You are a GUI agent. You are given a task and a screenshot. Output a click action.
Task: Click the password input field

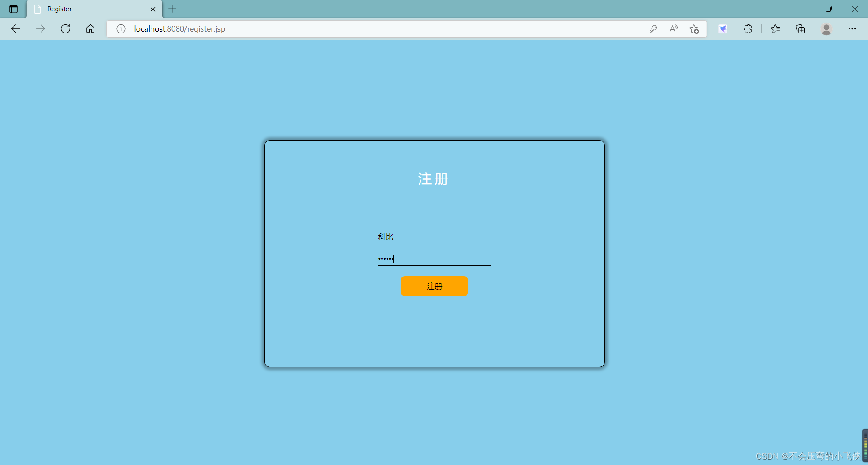[x=434, y=259]
